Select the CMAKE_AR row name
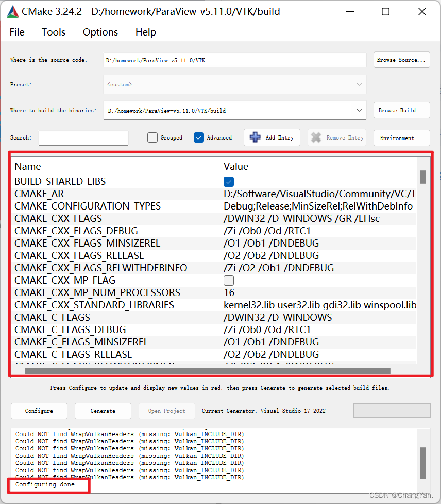441x504 pixels. 39,194
